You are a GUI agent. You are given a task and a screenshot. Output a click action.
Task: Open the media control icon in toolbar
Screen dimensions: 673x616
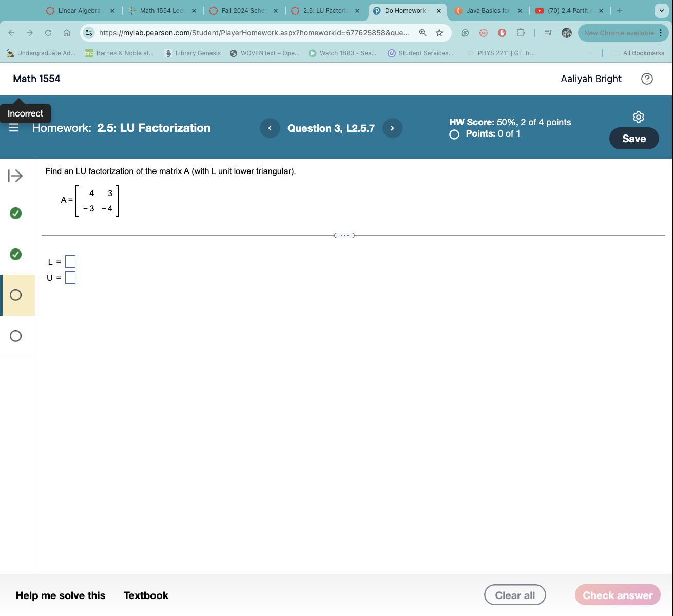click(x=548, y=33)
